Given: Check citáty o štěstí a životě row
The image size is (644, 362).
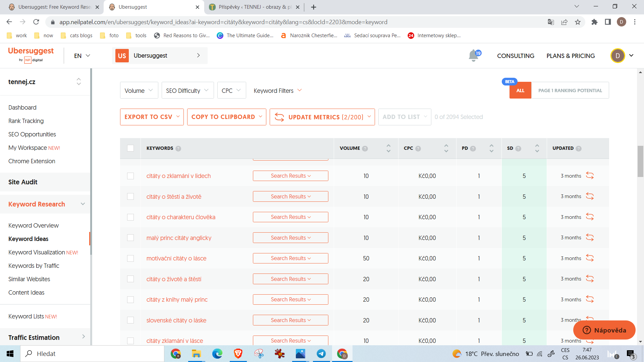Looking at the screenshot, I should pyautogui.click(x=130, y=196).
